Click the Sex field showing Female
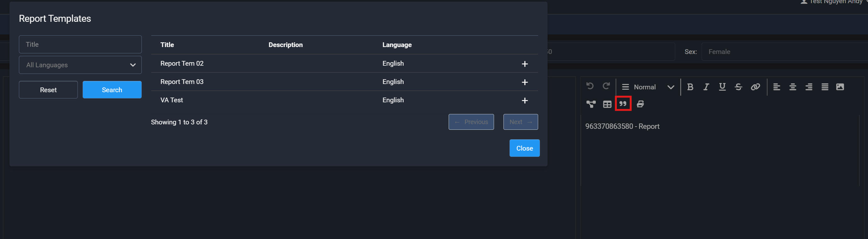This screenshot has width=868, height=239. 785,52
